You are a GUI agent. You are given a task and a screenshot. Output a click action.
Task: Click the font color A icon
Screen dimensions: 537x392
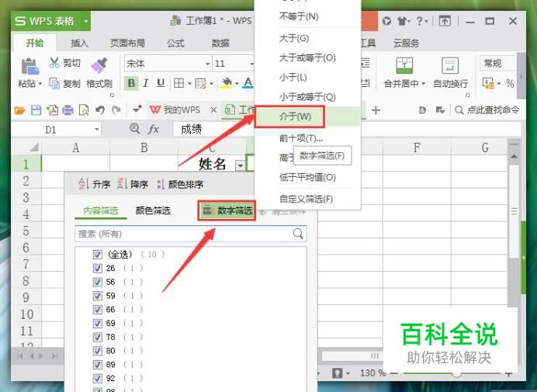point(248,83)
